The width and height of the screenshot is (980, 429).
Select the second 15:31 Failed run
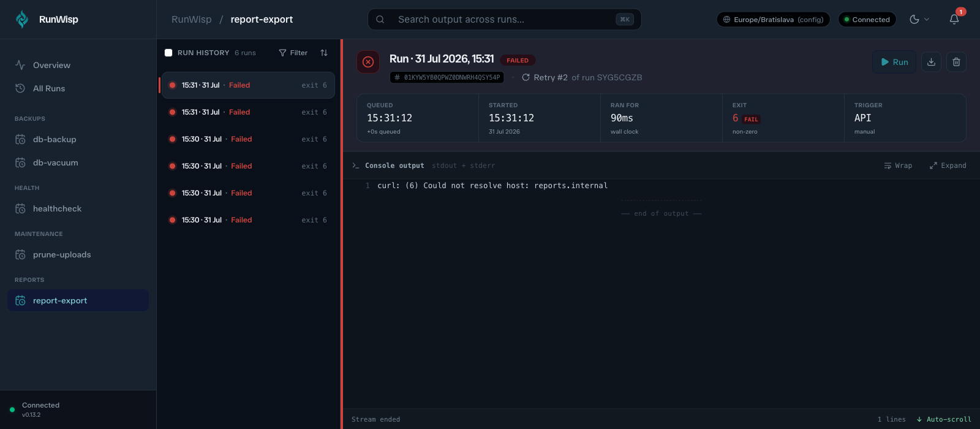point(247,112)
